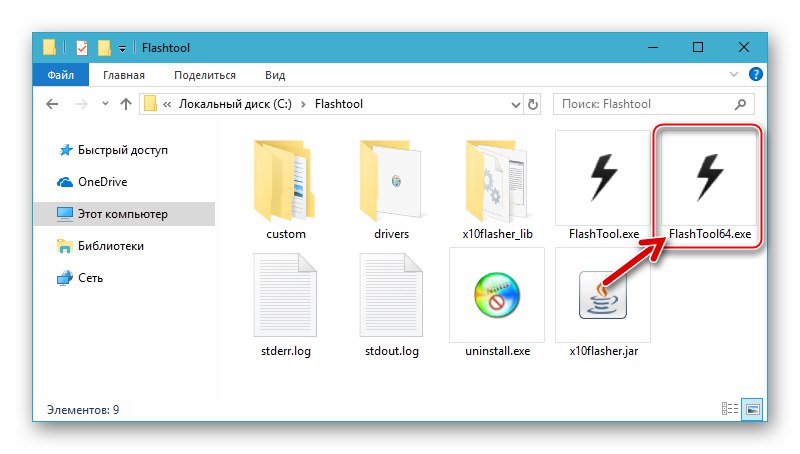Open the Главная ribbon tab
This screenshot has width=800, height=454.
124,75
